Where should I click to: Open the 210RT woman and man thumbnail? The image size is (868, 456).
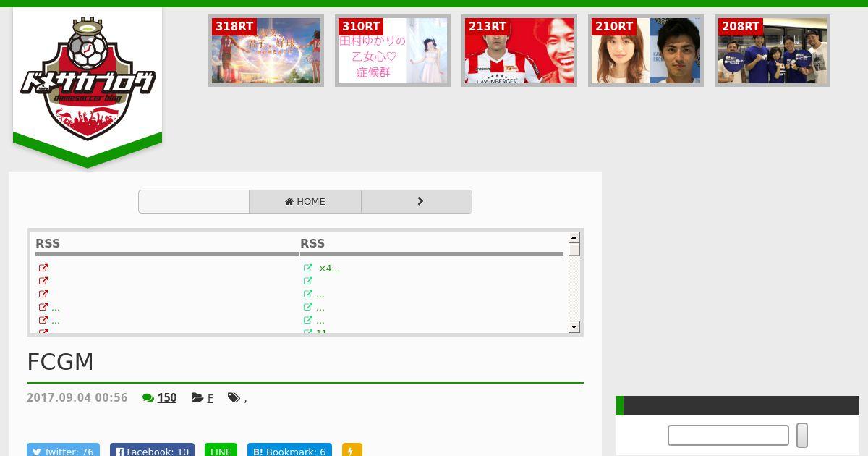646,51
